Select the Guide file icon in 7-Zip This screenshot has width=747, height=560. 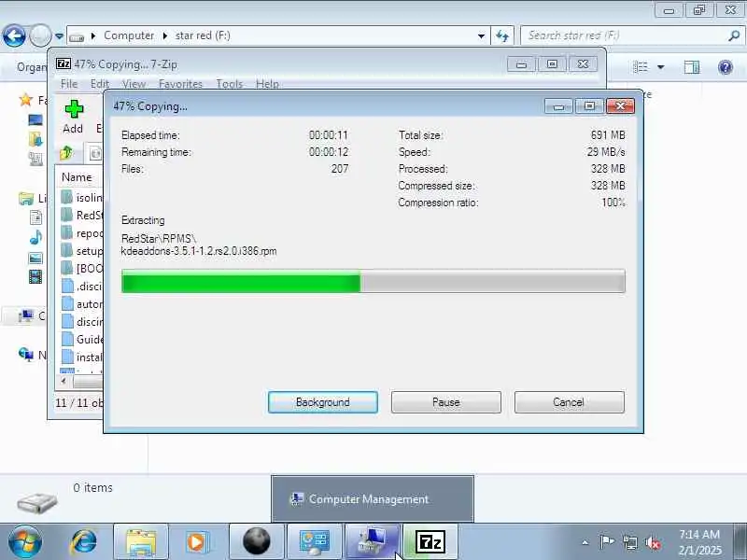pos(67,339)
